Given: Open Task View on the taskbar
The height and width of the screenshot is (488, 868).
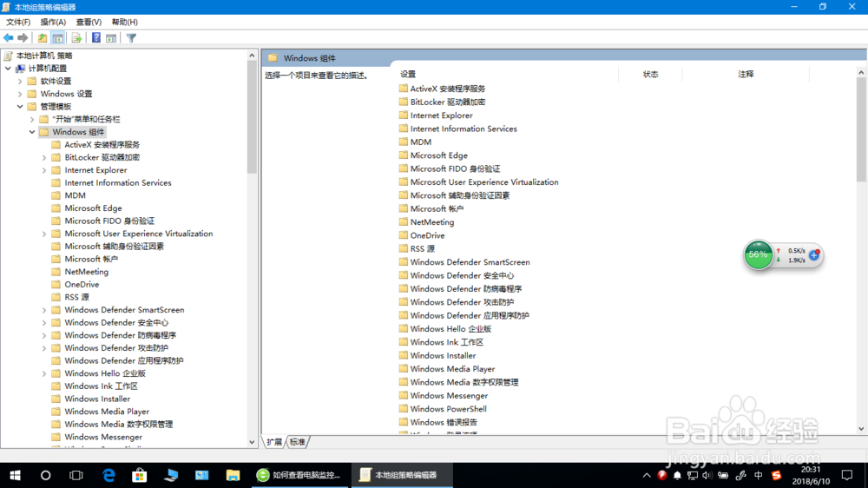Looking at the screenshot, I should (x=76, y=475).
